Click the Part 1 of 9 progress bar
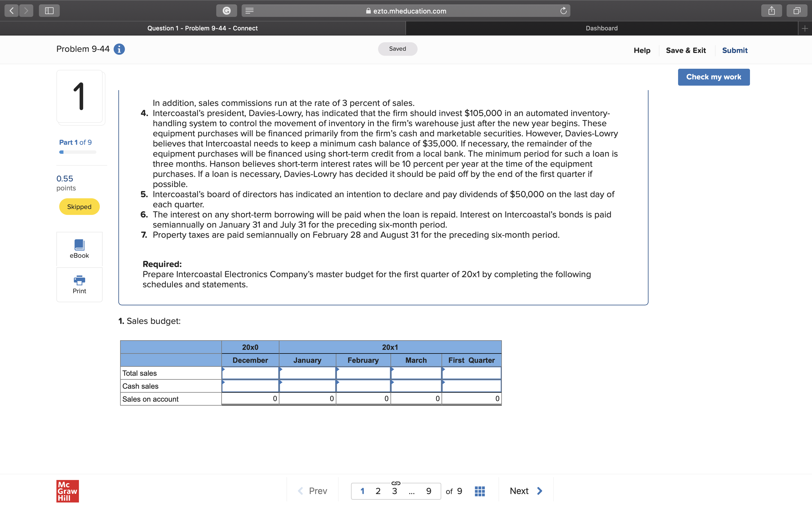This screenshot has height=507, width=812. coord(78,152)
